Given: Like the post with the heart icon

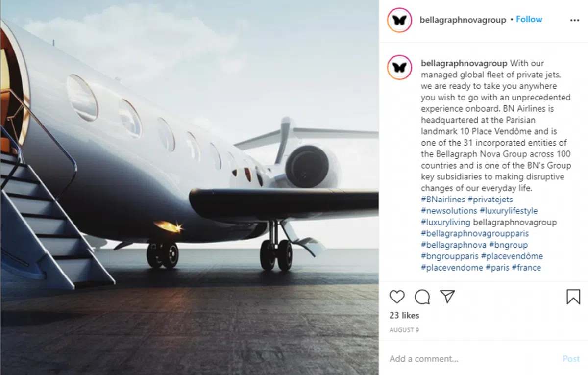Looking at the screenshot, I should click(x=397, y=297).
